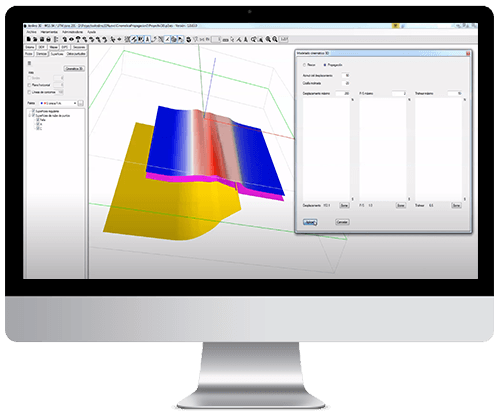500x417 pixels.
Task: Click the Desplazamiento vertical slider track
Action: 353,149
